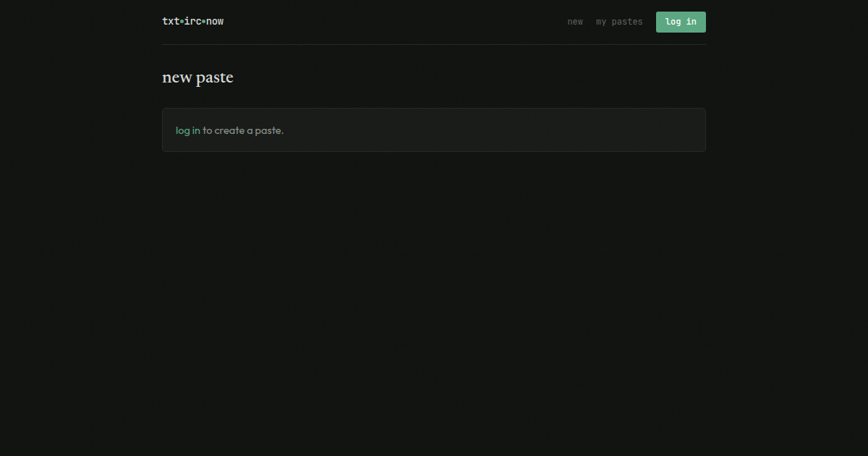Viewport: 868px width, 456px height.
Task: Click the "txt" part of the logo
Action: tap(171, 22)
